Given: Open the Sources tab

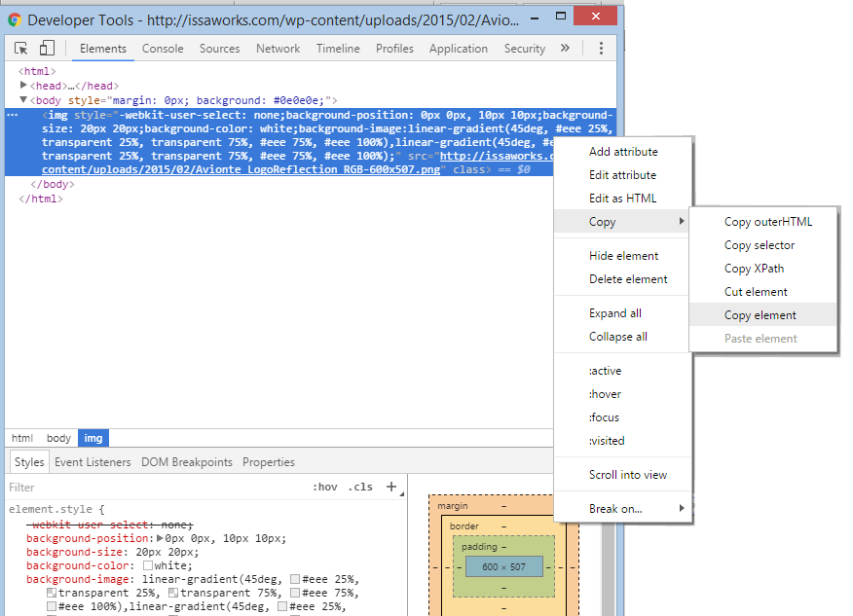Looking at the screenshot, I should pyautogui.click(x=219, y=49).
